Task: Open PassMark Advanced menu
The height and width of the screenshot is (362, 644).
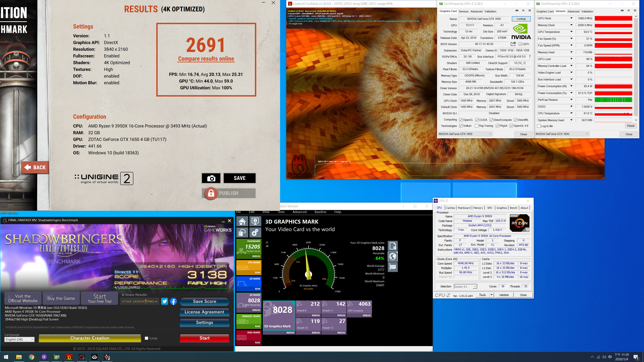Action: click(x=299, y=212)
